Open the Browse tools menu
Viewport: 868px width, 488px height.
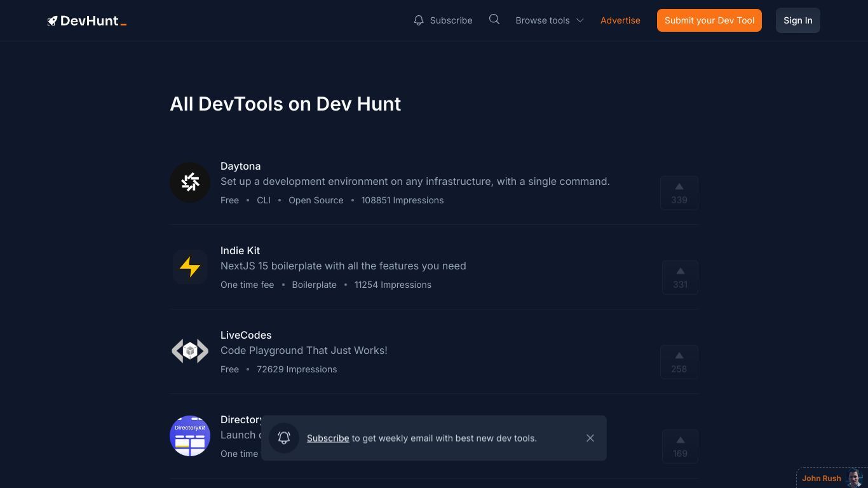click(550, 20)
